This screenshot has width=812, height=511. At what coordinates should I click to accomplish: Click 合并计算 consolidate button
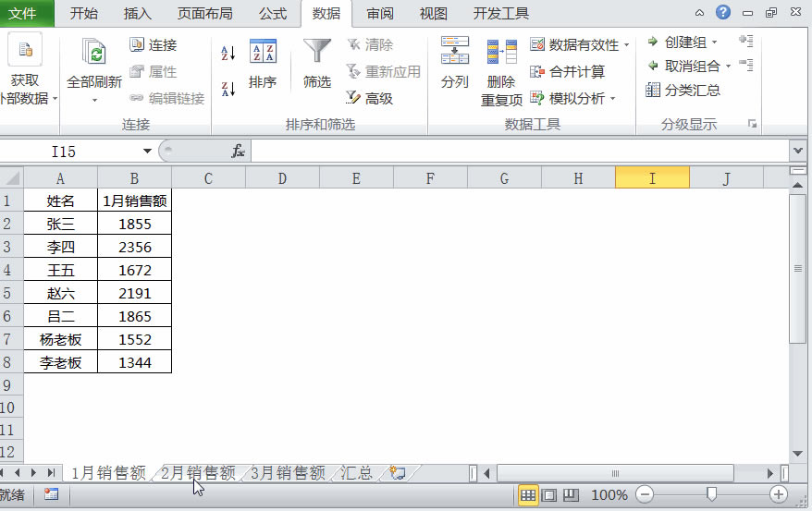coord(568,71)
